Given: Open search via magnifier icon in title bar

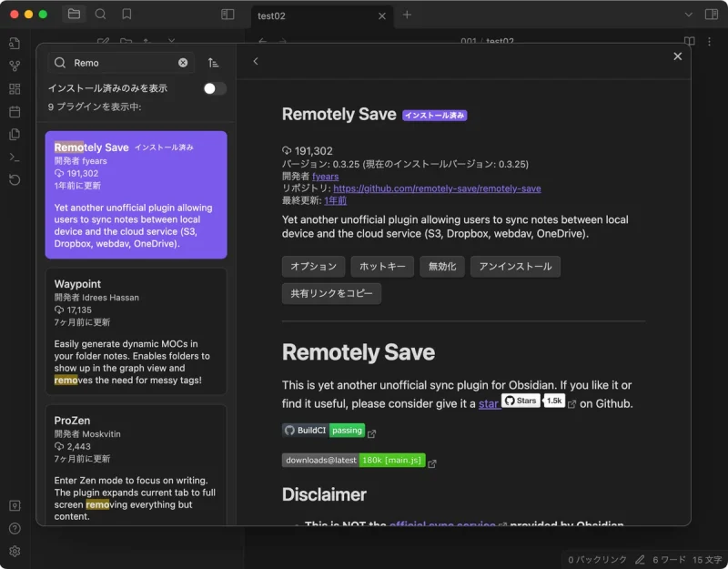Looking at the screenshot, I should (100, 14).
